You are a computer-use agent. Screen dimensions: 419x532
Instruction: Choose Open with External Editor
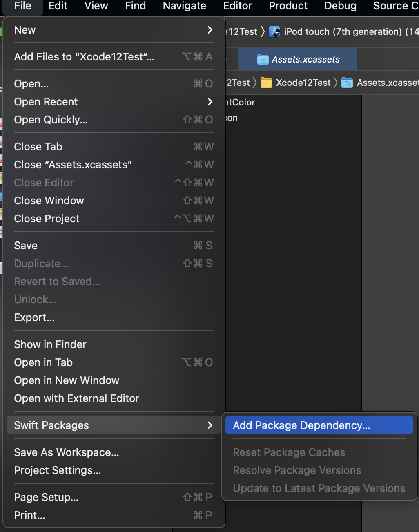(x=114, y=398)
